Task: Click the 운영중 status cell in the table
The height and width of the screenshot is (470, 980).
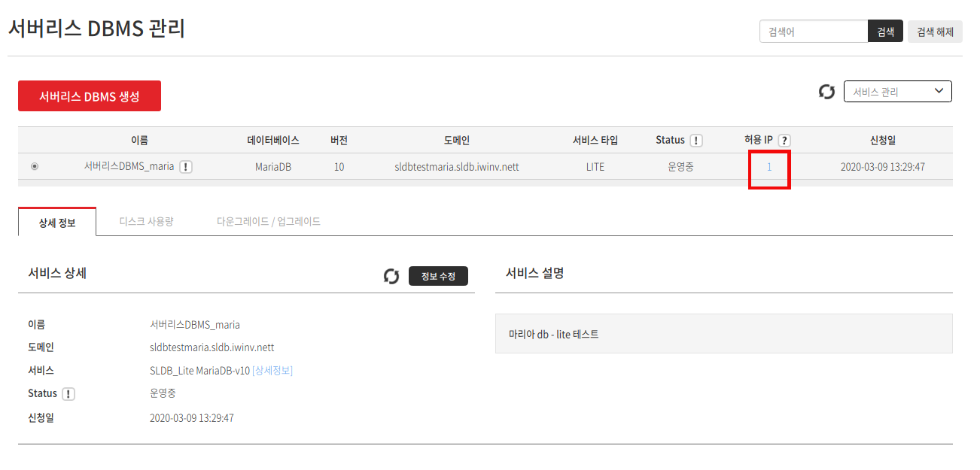Action: [680, 167]
